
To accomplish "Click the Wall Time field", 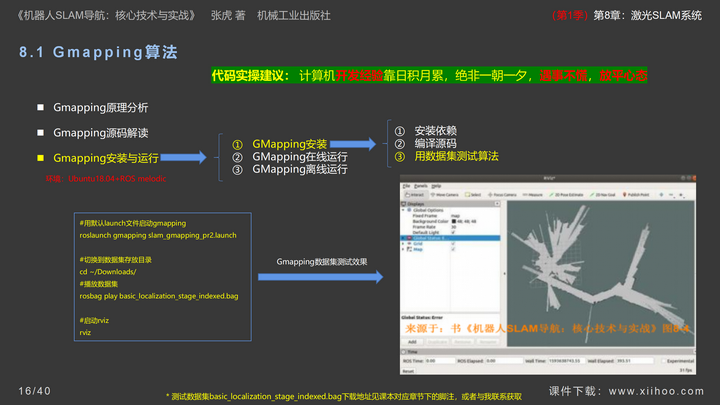I will tap(566, 361).
